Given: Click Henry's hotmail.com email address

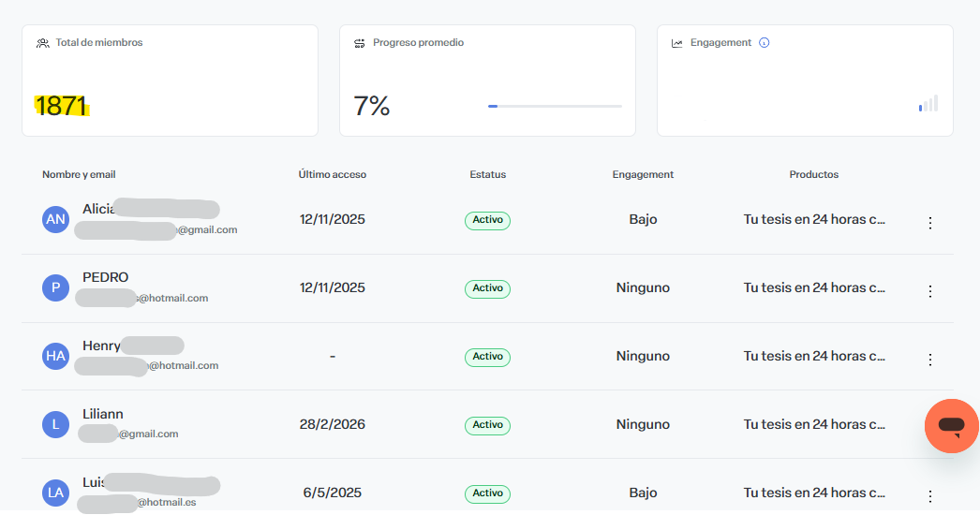Looking at the screenshot, I should coord(183,365).
